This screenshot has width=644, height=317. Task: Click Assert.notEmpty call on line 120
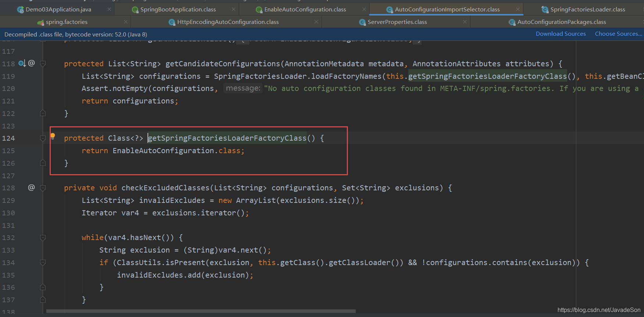(x=114, y=88)
